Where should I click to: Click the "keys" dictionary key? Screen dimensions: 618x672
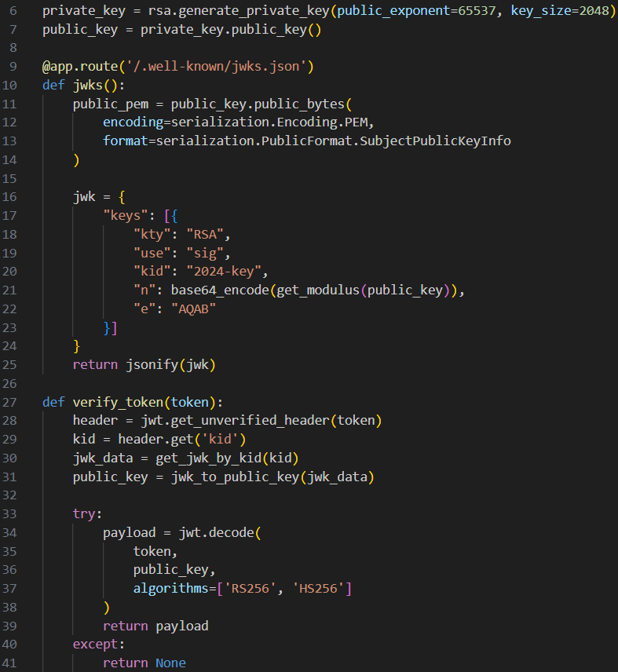(126, 216)
